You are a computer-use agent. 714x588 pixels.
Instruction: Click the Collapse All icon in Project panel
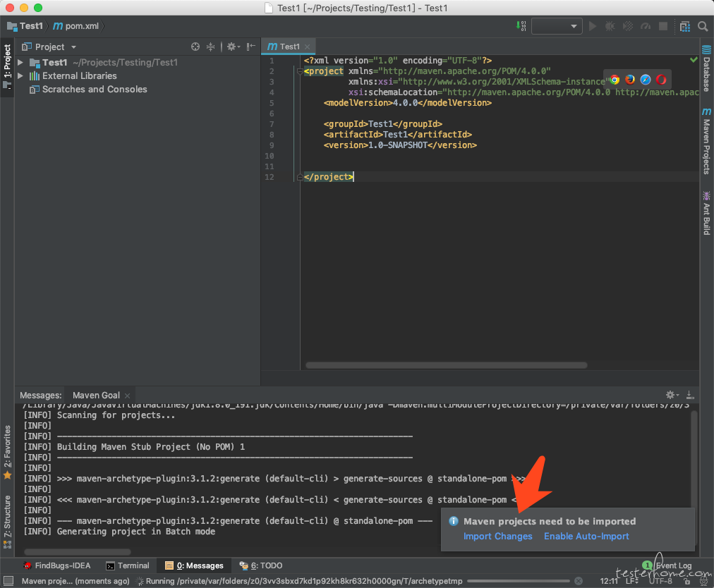coord(210,47)
